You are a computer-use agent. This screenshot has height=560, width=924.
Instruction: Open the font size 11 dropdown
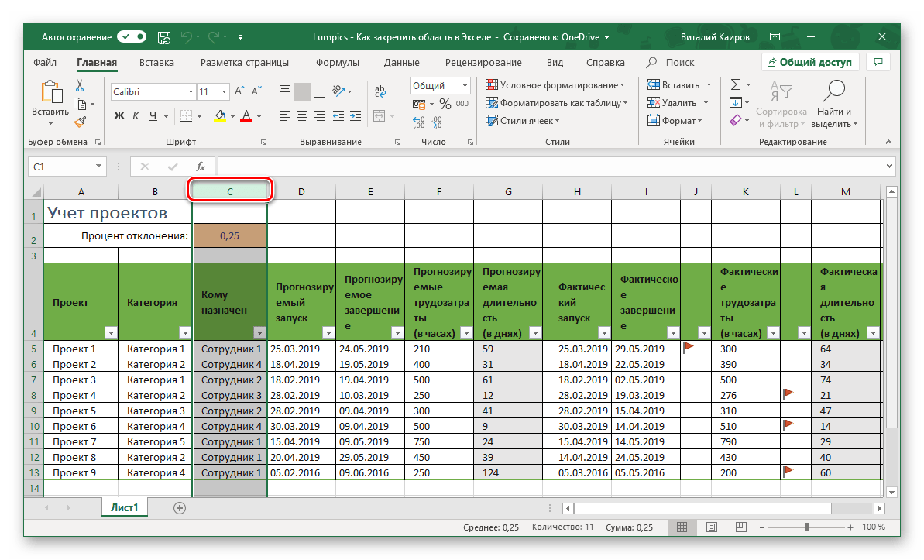coord(224,92)
